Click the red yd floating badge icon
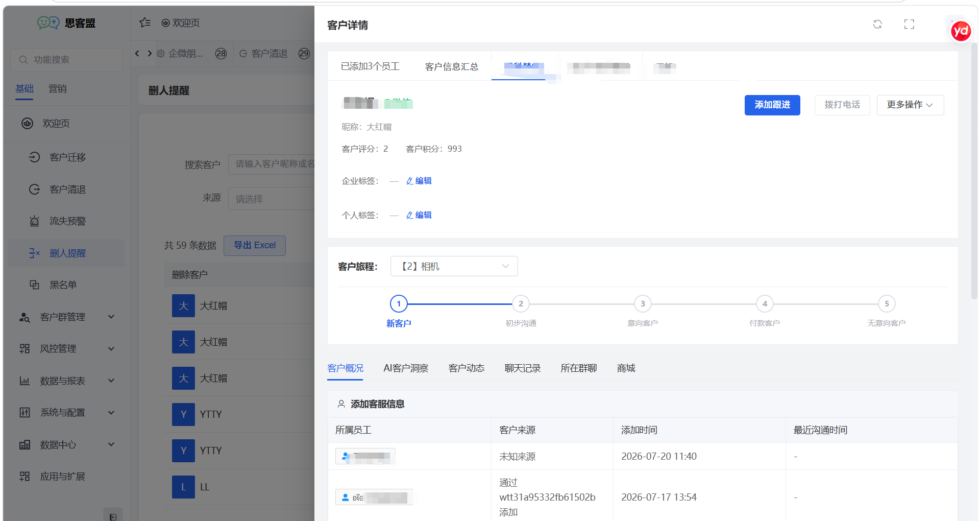The image size is (980, 521). 961,31
